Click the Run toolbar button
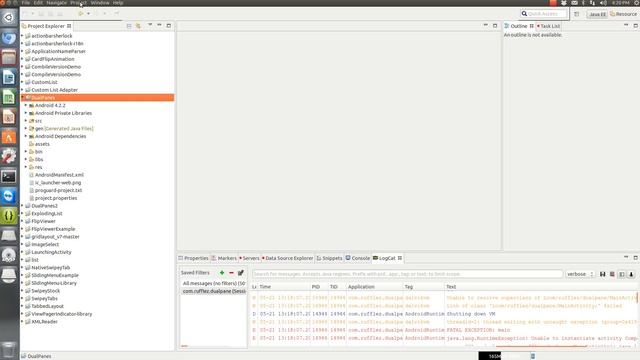640x360 pixels. click(x=81, y=13)
